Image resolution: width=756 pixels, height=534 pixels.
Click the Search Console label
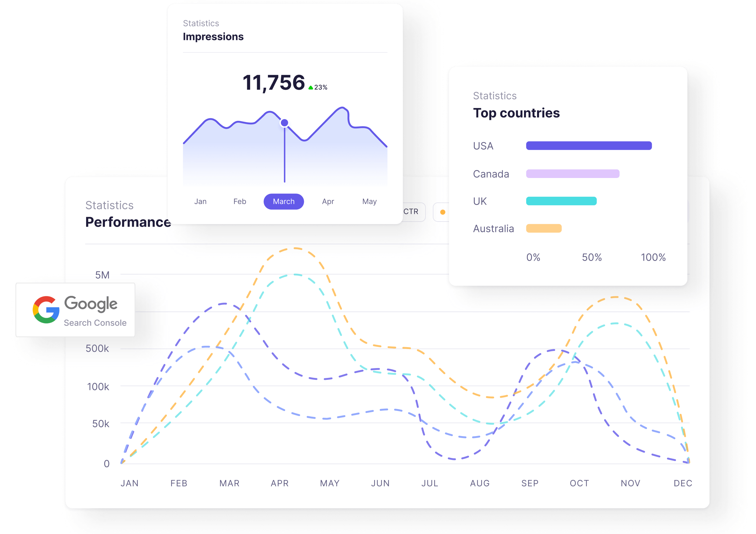point(95,323)
